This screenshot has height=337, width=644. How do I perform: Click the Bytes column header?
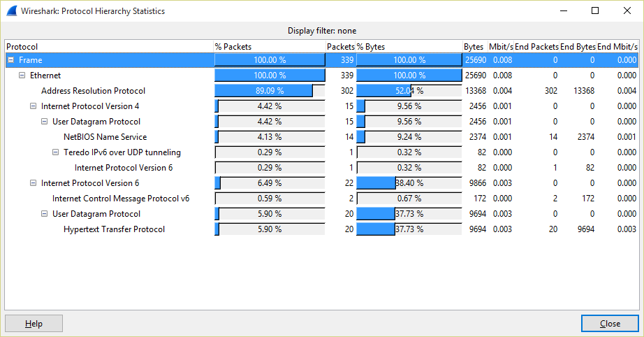(x=474, y=46)
